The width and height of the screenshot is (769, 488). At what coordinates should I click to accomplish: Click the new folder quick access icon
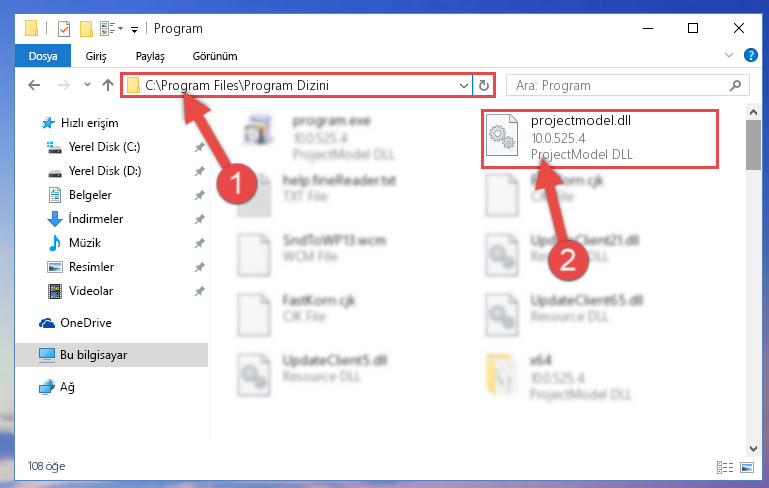pos(86,29)
